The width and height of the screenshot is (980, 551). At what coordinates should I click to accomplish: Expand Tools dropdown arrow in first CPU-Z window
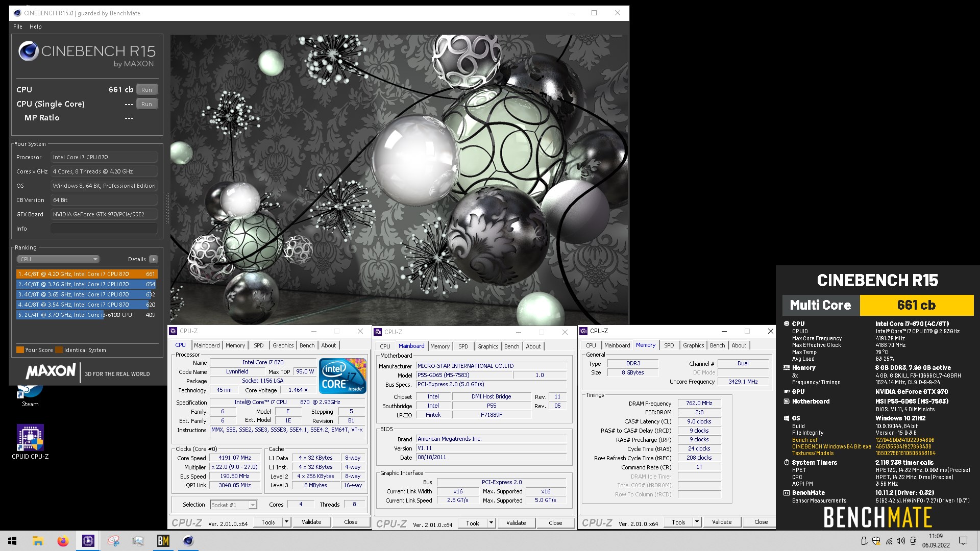[x=286, y=522]
